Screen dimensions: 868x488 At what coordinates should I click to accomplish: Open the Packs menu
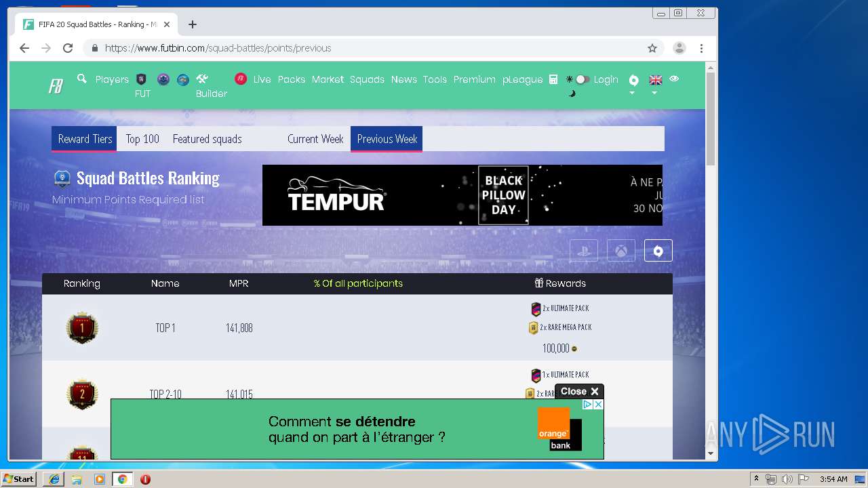point(292,79)
